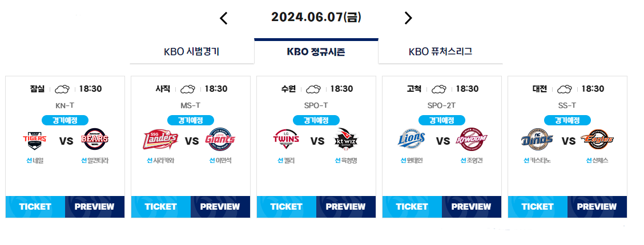
Task: Go to next date arrow
Action: coord(408,18)
